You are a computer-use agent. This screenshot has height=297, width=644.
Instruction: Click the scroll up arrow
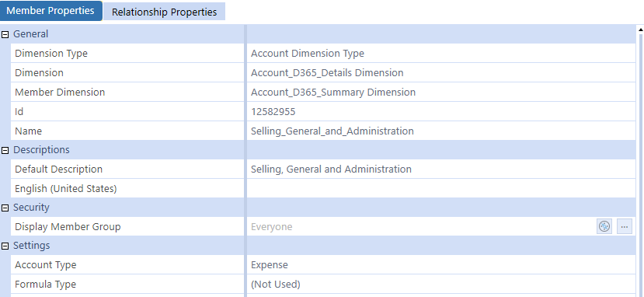click(640, 30)
